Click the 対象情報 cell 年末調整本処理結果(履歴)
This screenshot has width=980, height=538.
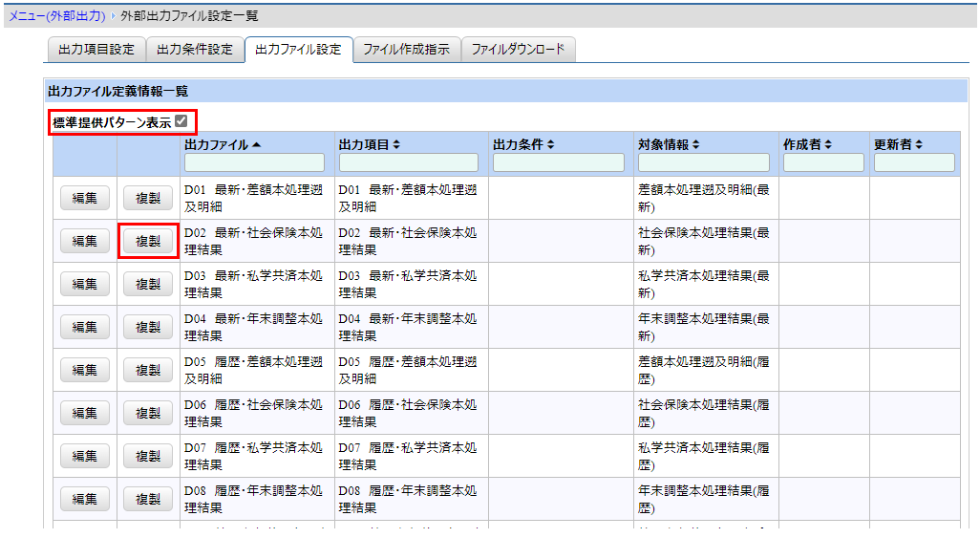tap(706, 499)
